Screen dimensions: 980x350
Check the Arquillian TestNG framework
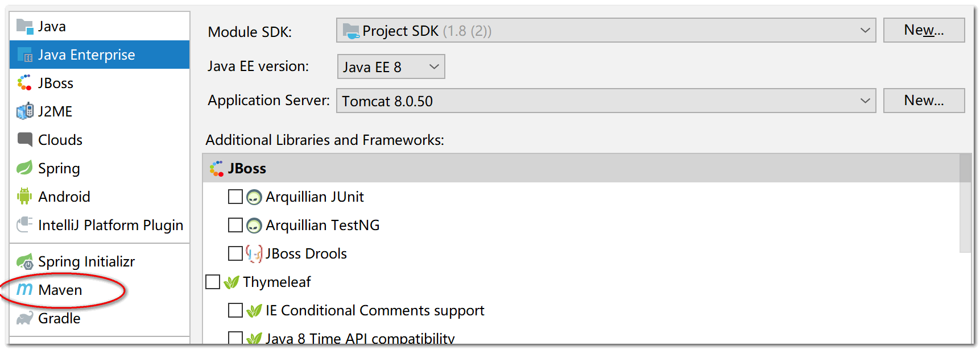pos(235,225)
